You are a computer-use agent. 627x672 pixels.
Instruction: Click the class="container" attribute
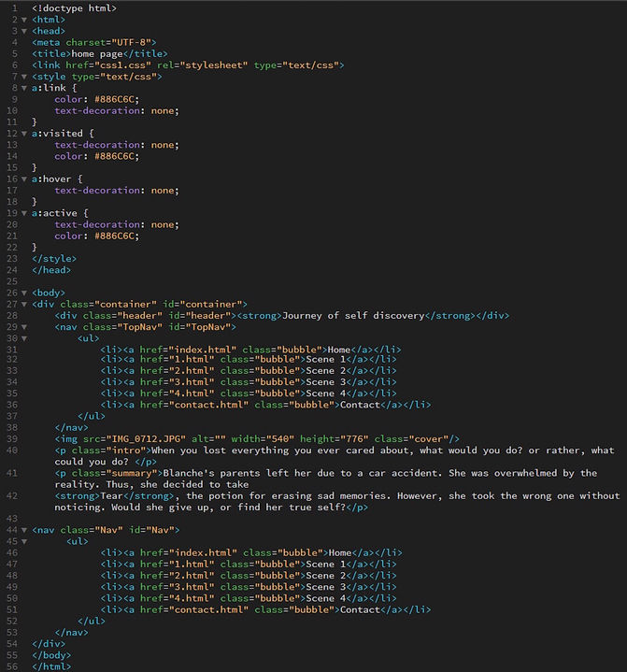108,305
